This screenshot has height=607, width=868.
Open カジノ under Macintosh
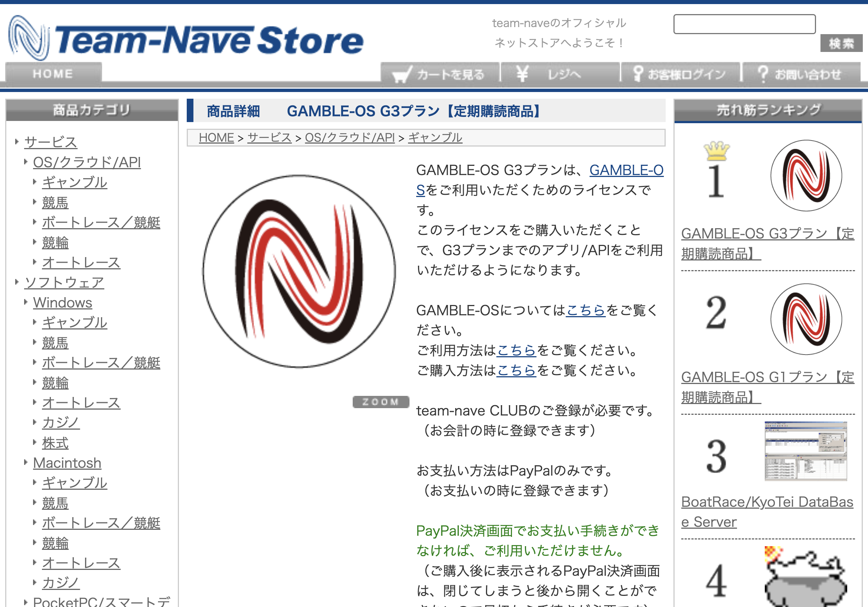pyautogui.click(x=61, y=583)
